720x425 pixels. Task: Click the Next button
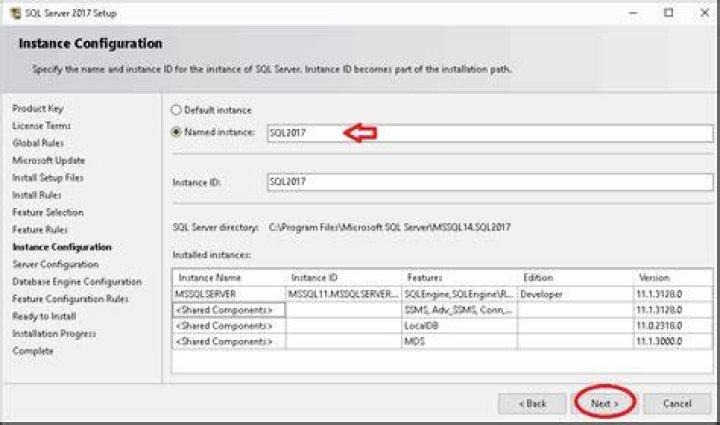pyautogui.click(x=604, y=403)
